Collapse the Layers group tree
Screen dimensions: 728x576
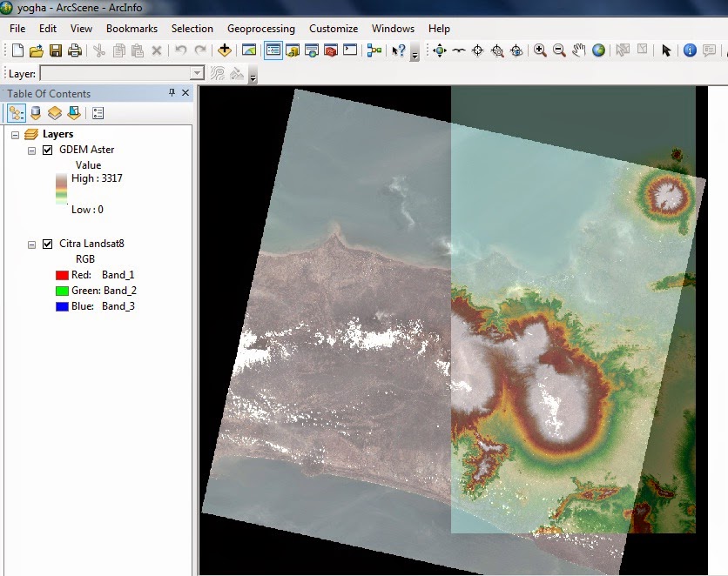16,135
